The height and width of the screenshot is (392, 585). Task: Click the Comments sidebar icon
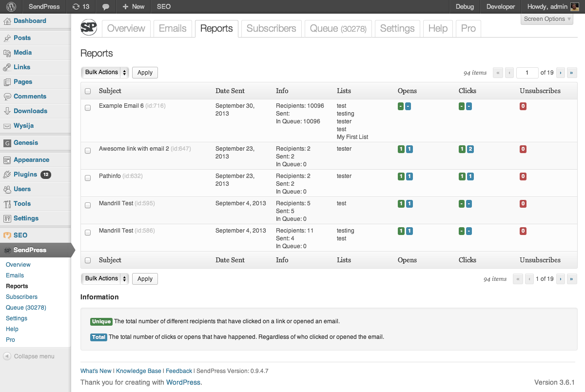coord(7,97)
